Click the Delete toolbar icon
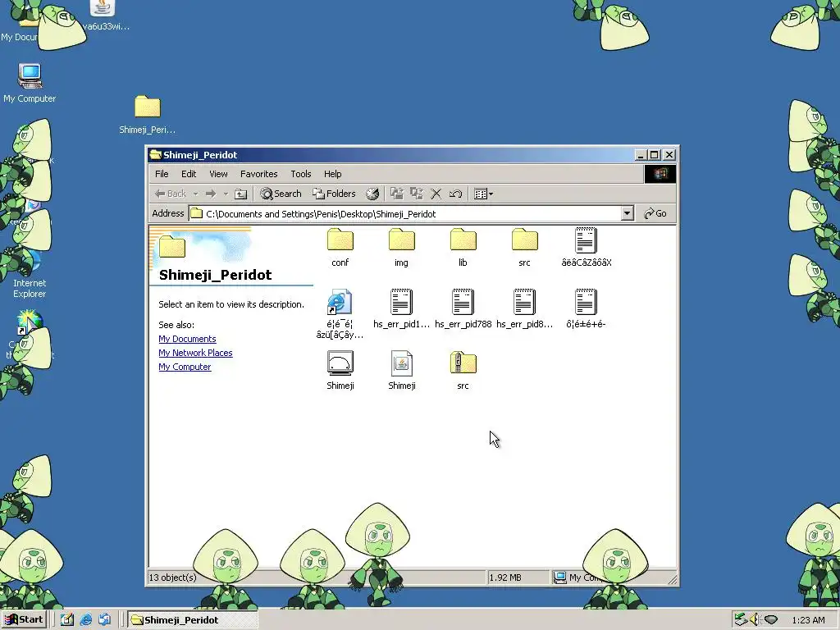This screenshot has width=840, height=630. pos(436,194)
